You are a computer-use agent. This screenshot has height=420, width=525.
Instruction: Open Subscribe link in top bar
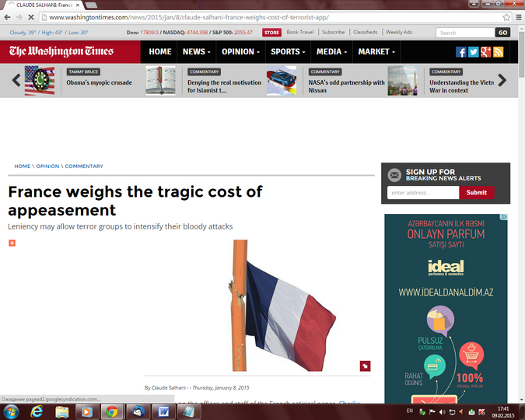coord(333,32)
